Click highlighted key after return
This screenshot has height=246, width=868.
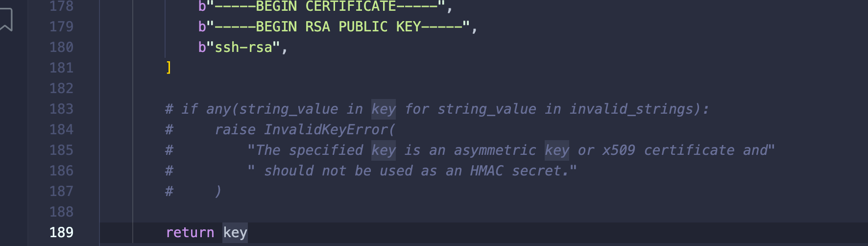tap(235, 232)
